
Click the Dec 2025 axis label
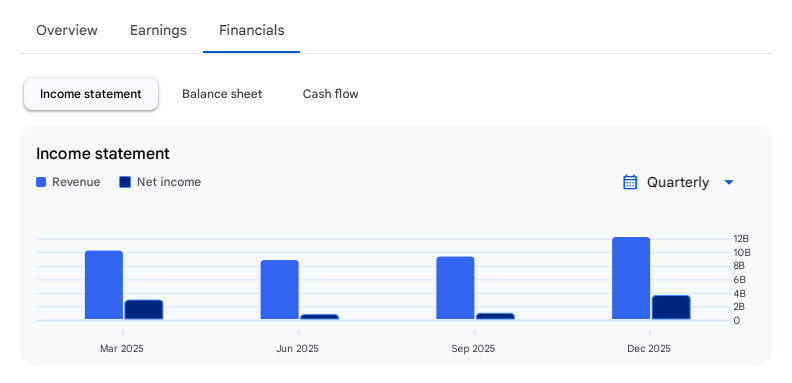(649, 349)
